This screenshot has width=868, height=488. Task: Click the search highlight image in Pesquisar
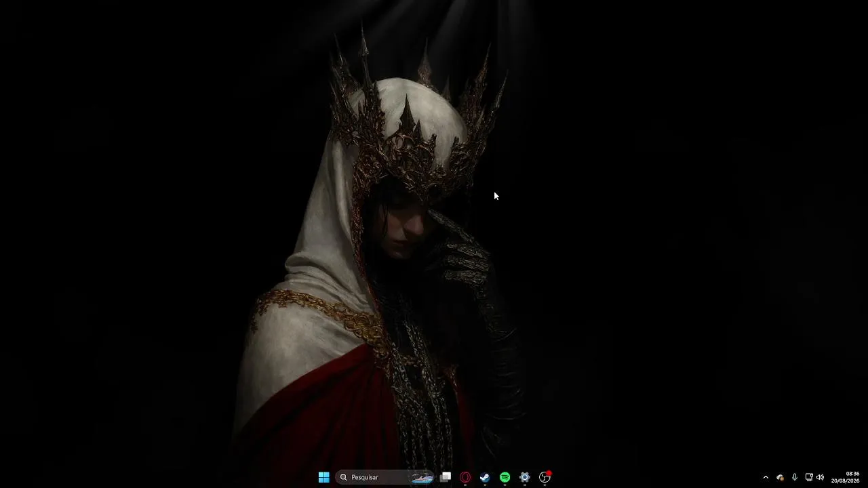(422, 477)
